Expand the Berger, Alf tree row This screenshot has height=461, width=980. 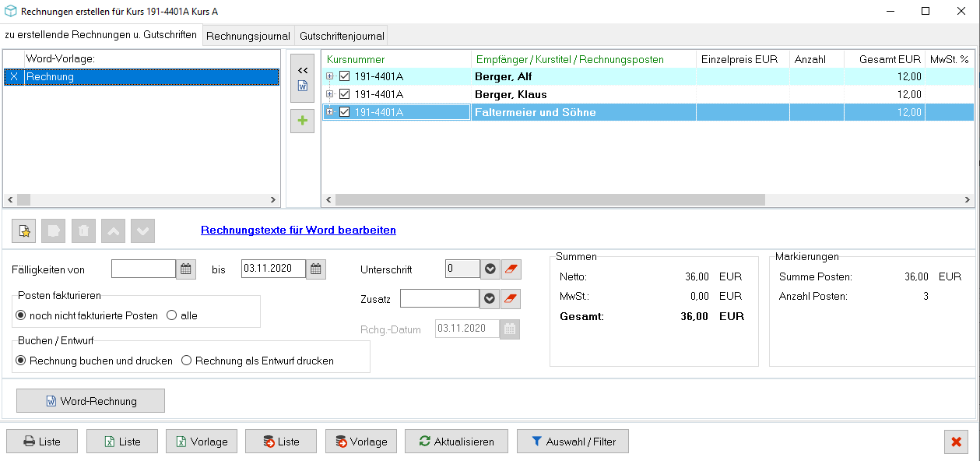[330, 76]
